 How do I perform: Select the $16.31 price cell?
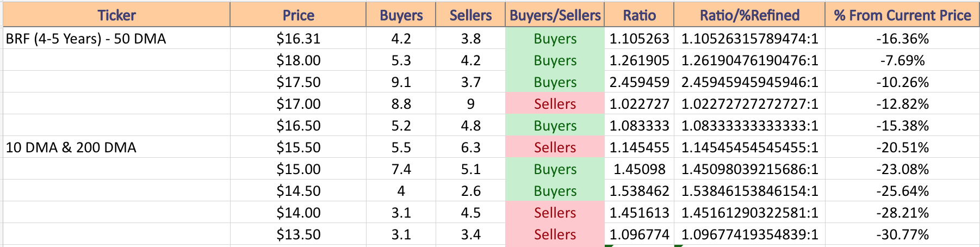tap(298, 39)
